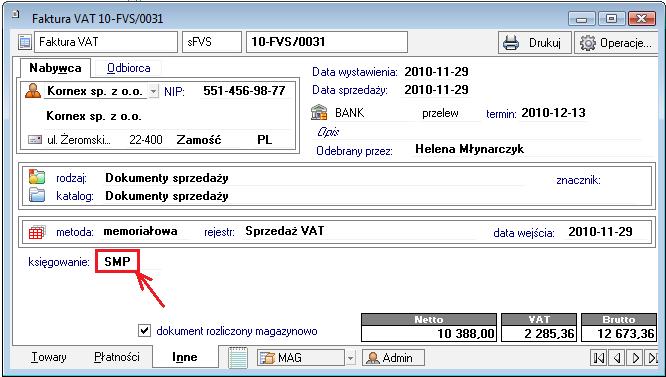Image resolution: width=666 pixels, height=377 pixels.
Task: Click the katalog folder icon
Action: coord(37,195)
